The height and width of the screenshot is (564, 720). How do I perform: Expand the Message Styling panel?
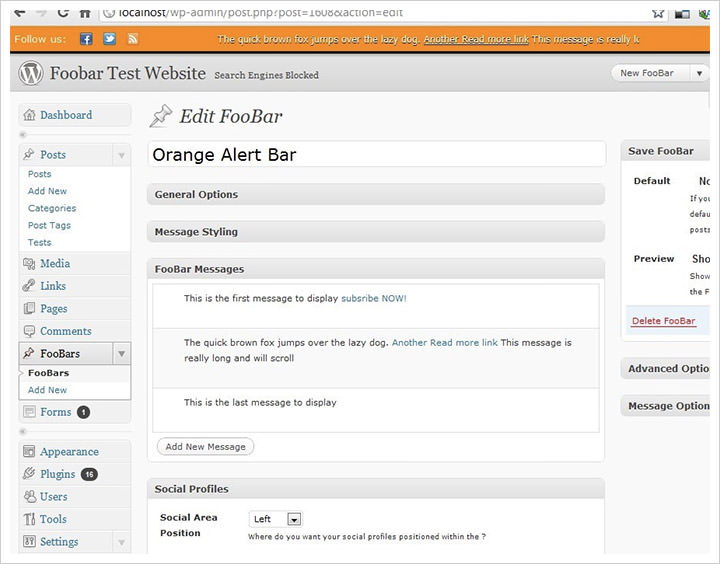376,232
